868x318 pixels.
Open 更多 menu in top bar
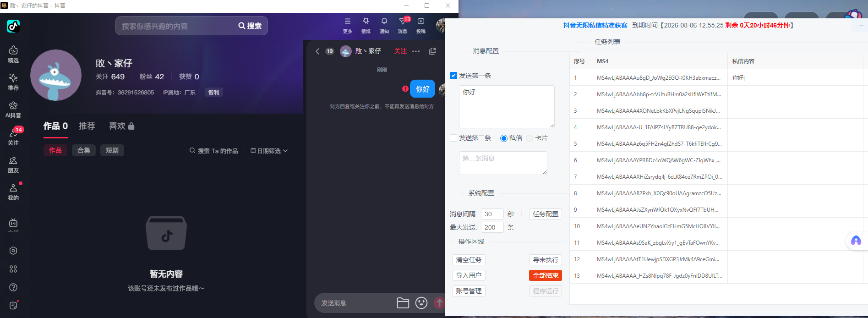pos(348,26)
